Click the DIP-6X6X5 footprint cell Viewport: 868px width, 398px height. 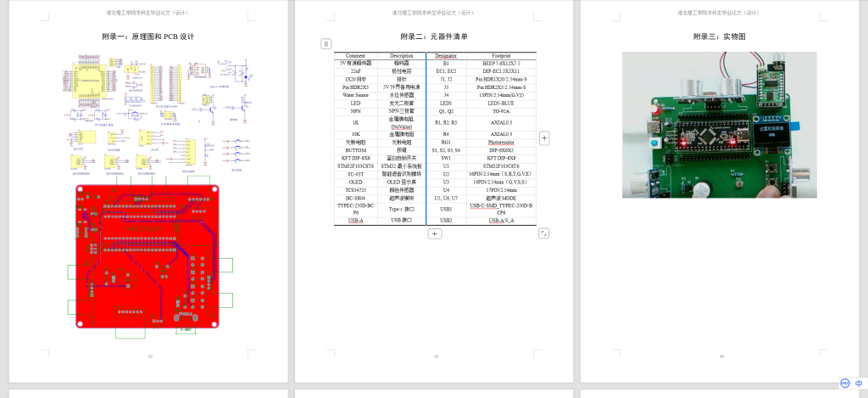coord(501,150)
